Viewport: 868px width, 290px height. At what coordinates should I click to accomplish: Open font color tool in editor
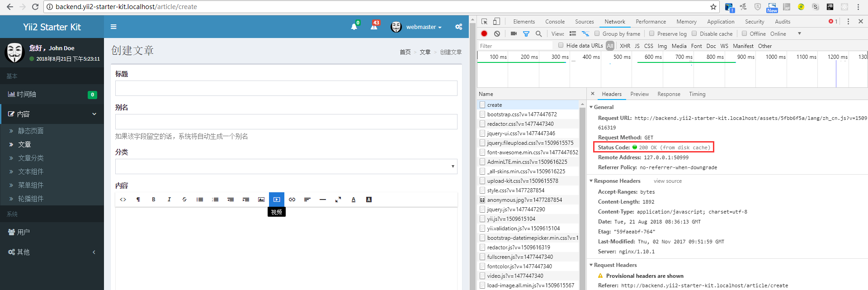coord(354,200)
